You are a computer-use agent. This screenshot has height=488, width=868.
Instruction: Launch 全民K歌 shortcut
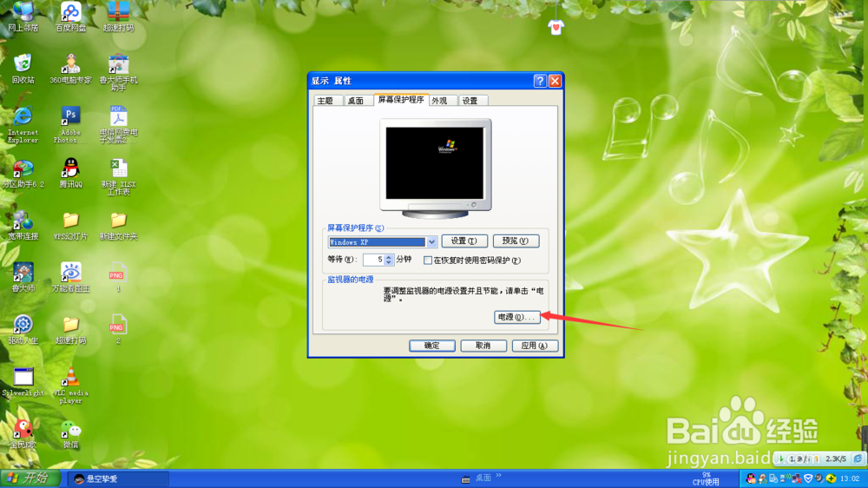coord(23,433)
